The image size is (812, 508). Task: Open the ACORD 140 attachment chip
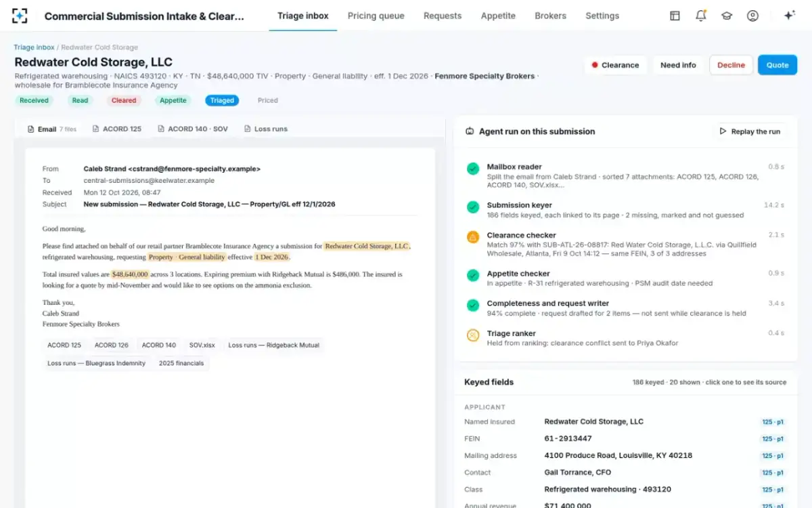[x=159, y=345]
